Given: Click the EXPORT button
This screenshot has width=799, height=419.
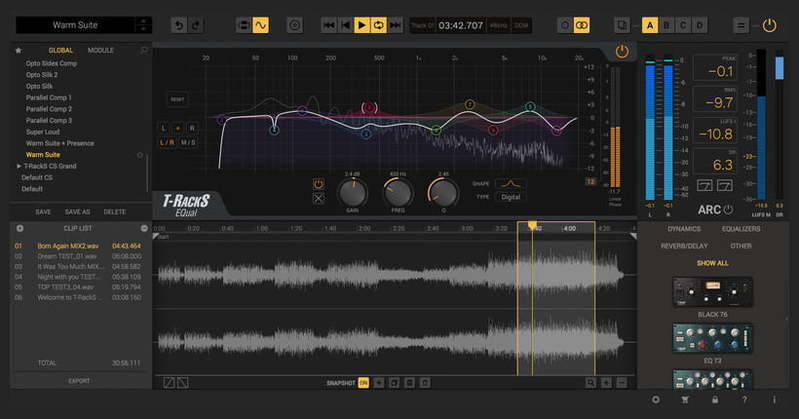Looking at the screenshot, I should pos(78,381).
